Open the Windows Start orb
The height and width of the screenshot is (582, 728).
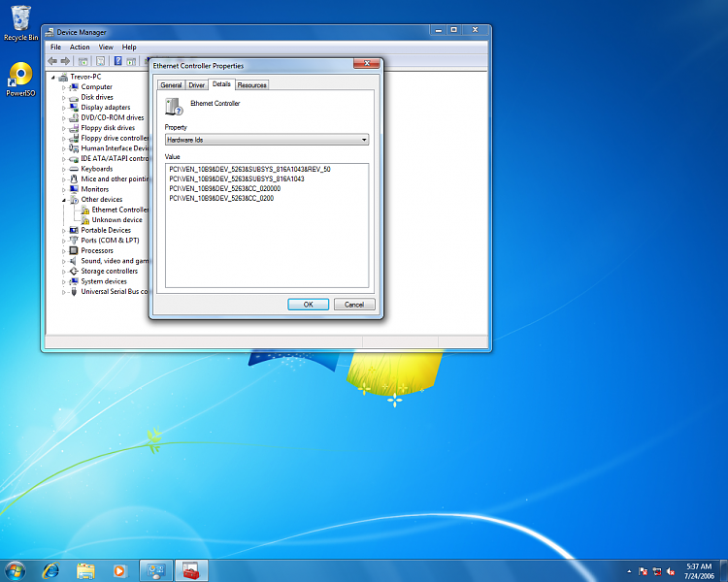point(15,570)
